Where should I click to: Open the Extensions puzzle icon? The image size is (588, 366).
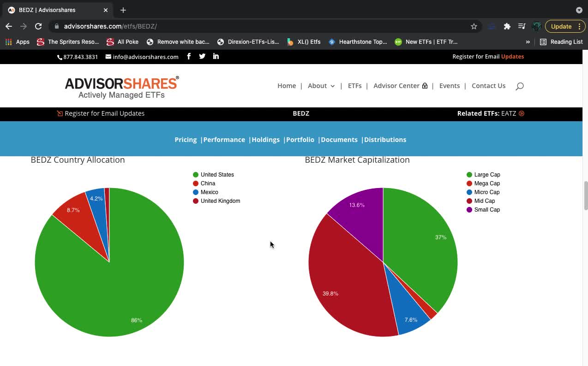pos(507,26)
